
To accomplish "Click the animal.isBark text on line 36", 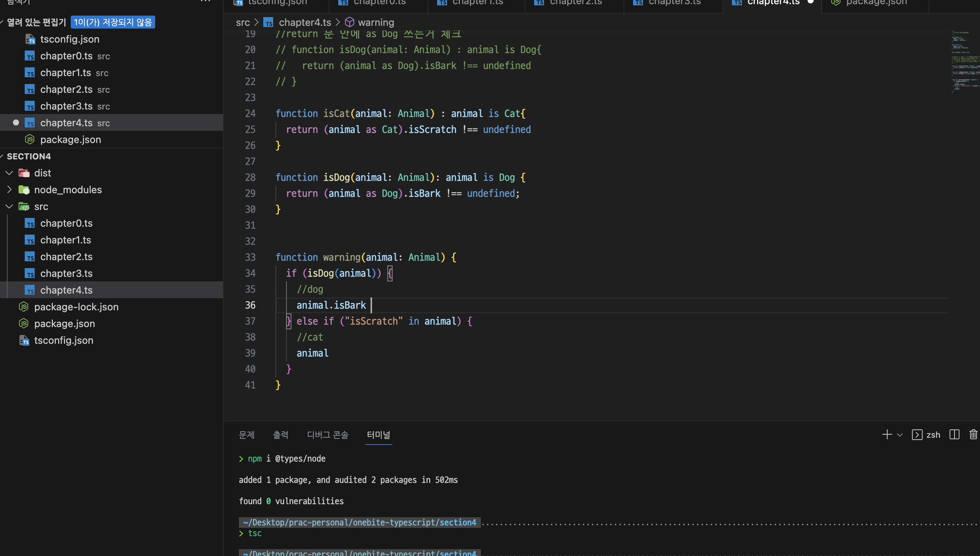I will pos(331,305).
